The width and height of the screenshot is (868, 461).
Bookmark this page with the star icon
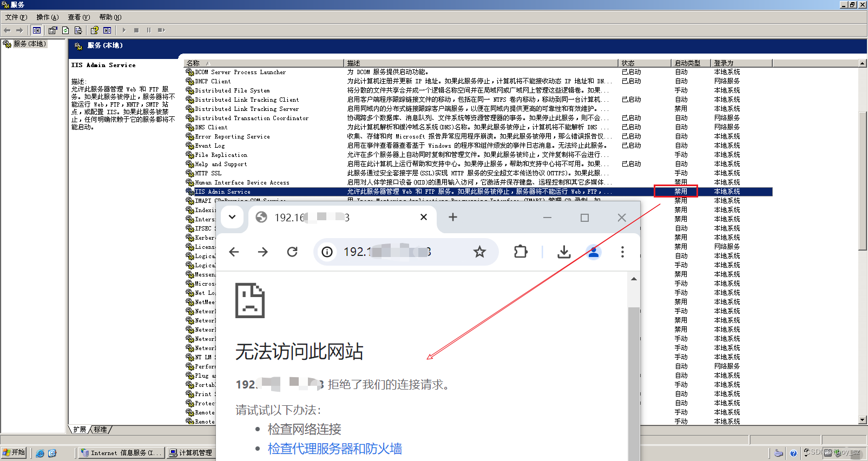pyautogui.click(x=479, y=252)
